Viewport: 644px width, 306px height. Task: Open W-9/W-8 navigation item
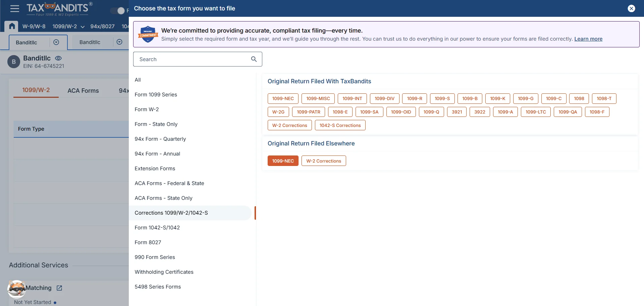(x=34, y=26)
